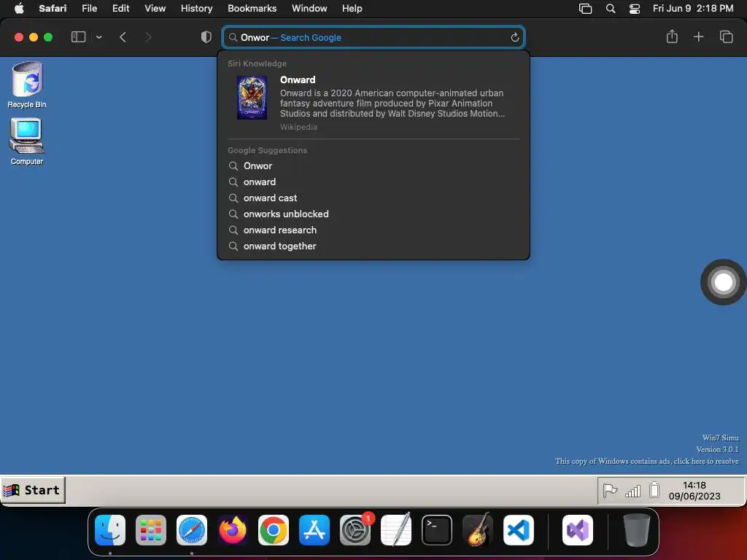The image size is (747, 560).
Task: Select the 'onworks unblocked' suggestion
Action: pos(373,214)
